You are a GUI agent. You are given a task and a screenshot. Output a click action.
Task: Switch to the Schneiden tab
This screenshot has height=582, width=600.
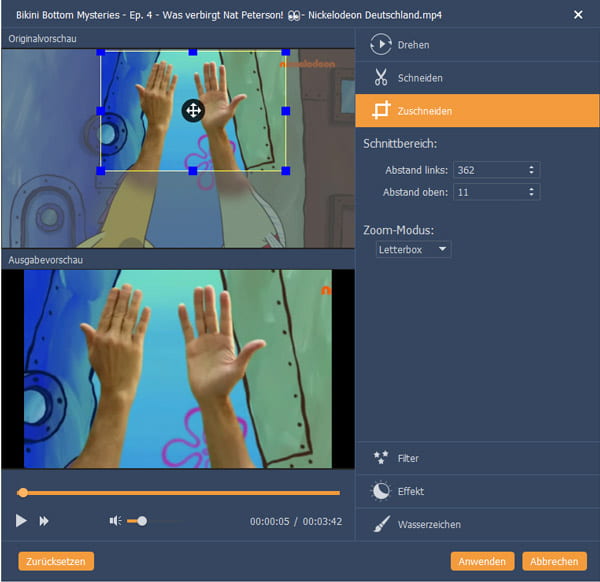[420, 78]
